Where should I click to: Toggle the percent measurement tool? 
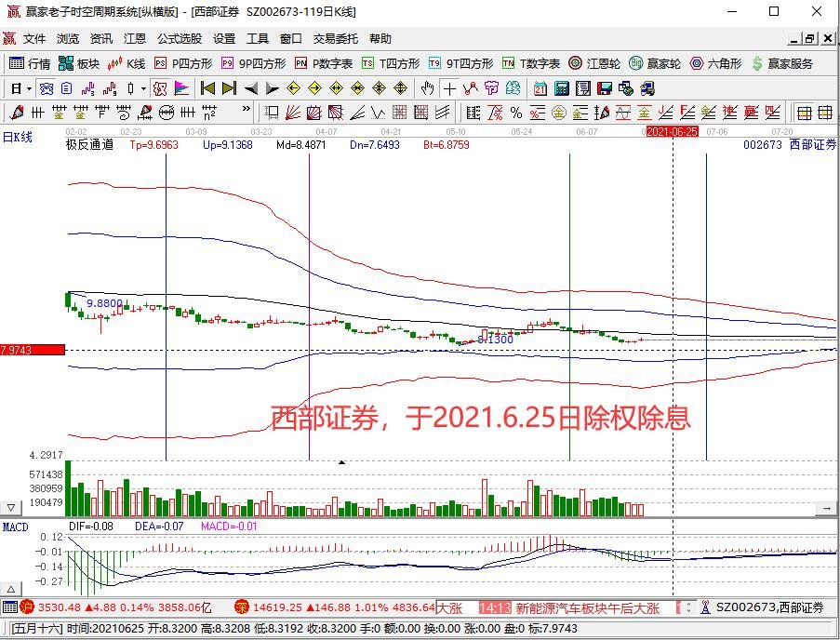(514, 112)
